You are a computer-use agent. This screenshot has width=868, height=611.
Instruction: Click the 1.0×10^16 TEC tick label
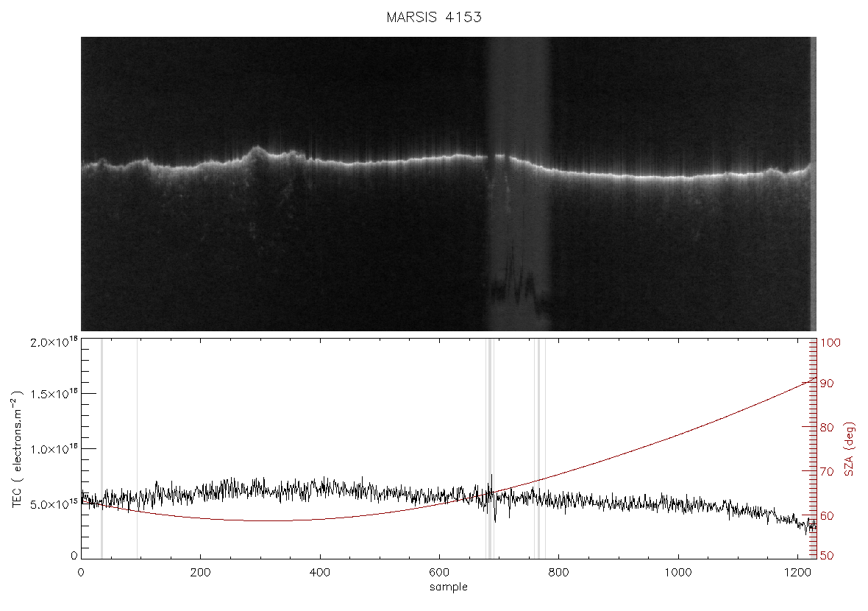point(54,449)
